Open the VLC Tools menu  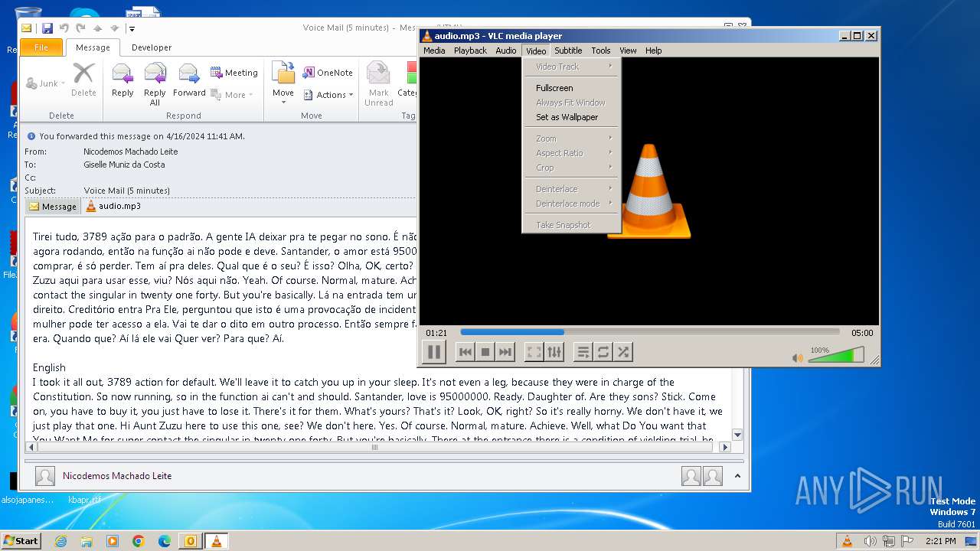pos(601,51)
